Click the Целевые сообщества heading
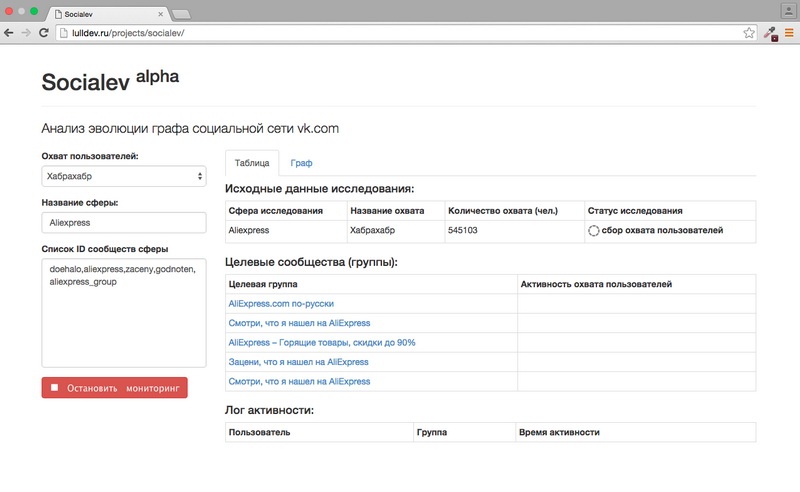Image resolution: width=800 pixels, height=492 pixels. (x=311, y=262)
